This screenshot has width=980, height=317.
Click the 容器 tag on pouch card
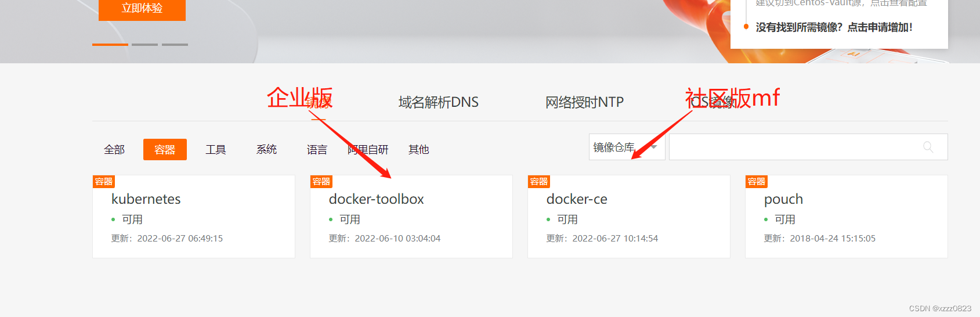click(757, 182)
